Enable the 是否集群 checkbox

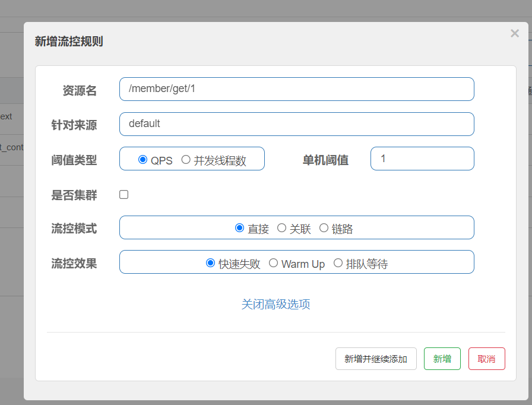[124, 194]
